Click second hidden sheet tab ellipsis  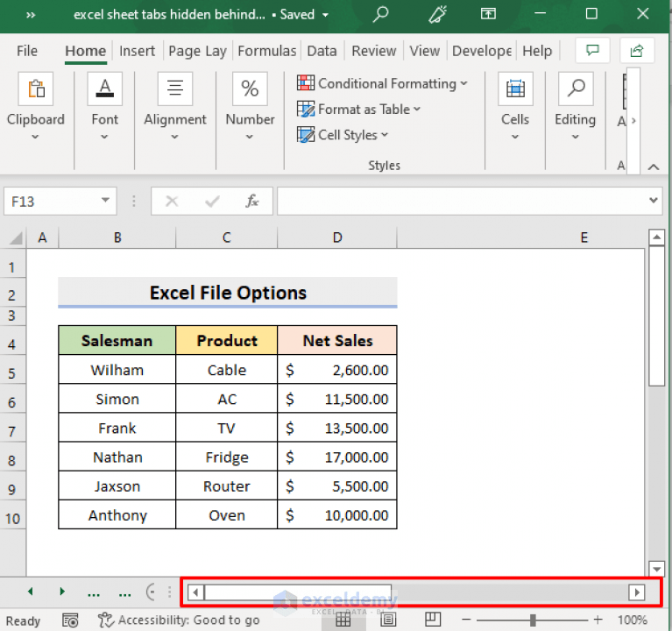click(x=124, y=593)
